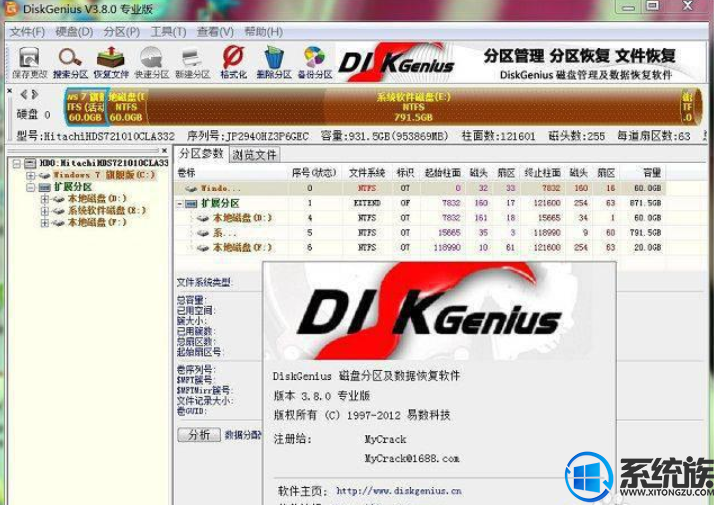Close the disk map bar with x
The height and width of the screenshot is (505, 714).
tap(10, 91)
